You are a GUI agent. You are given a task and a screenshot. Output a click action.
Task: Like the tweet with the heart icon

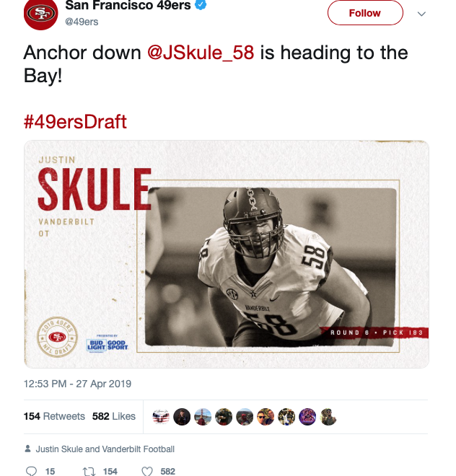(x=147, y=471)
